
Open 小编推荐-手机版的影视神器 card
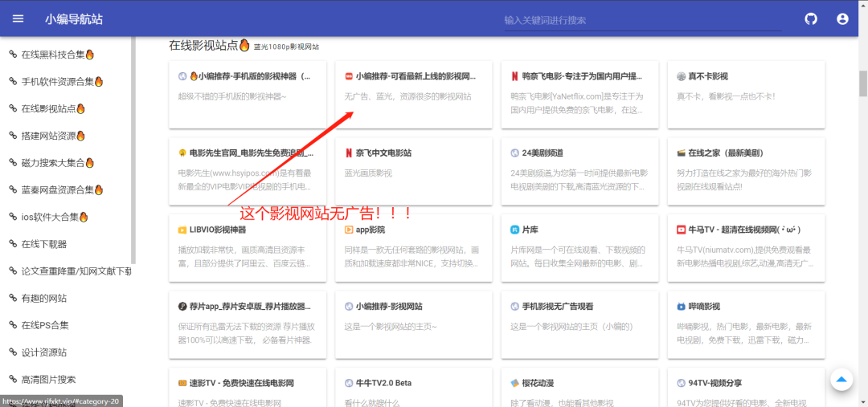[x=248, y=95]
